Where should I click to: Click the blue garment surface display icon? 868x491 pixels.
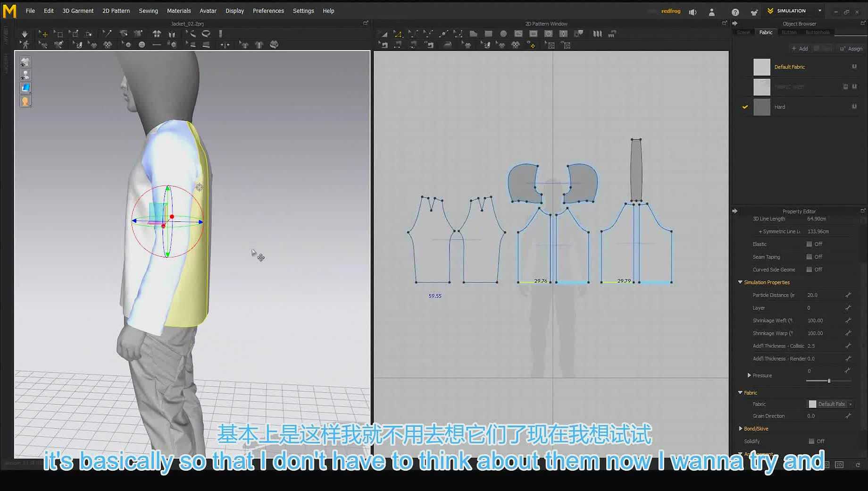coord(25,88)
